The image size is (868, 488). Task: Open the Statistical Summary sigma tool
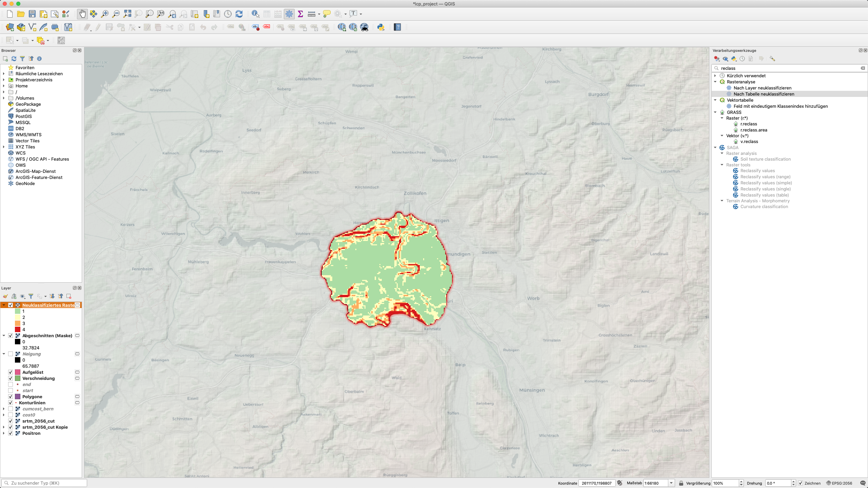(300, 14)
